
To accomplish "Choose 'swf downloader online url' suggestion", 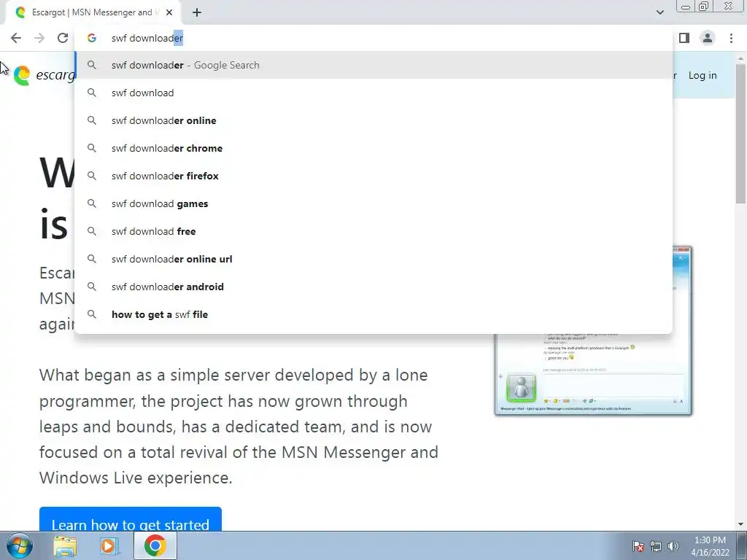I will 373,259.
